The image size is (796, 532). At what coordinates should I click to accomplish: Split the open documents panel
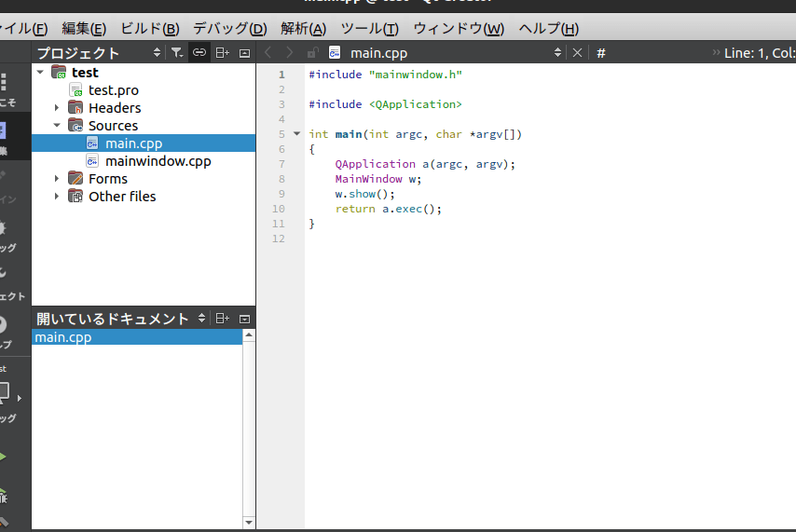tap(223, 319)
